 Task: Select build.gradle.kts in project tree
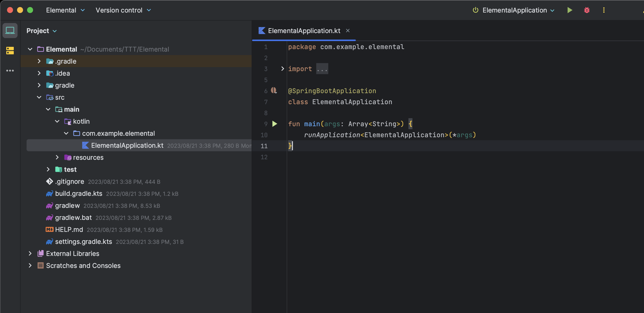pyautogui.click(x=78, y=194)
